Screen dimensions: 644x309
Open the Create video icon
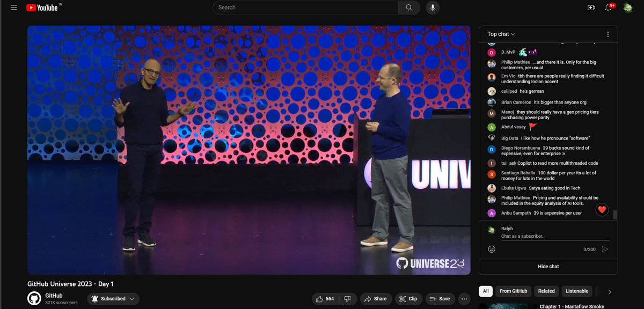click(591, 8)
